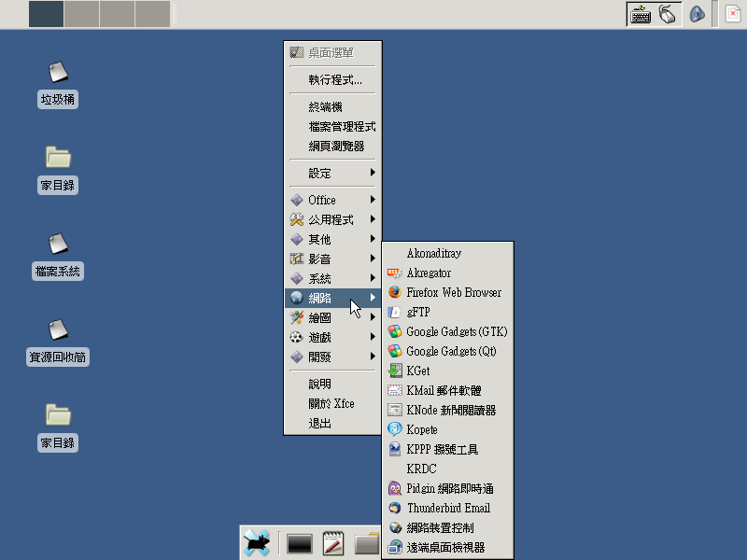The image size is (747, 560).
Task: Choose 終端機 in the desktop menu
Action: pos(325,107)
